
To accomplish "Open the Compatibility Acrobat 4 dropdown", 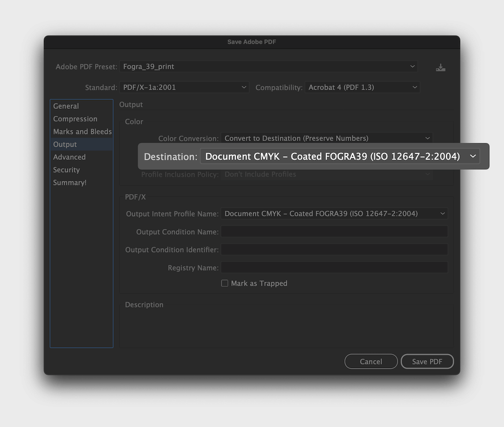I will point(362,87).
